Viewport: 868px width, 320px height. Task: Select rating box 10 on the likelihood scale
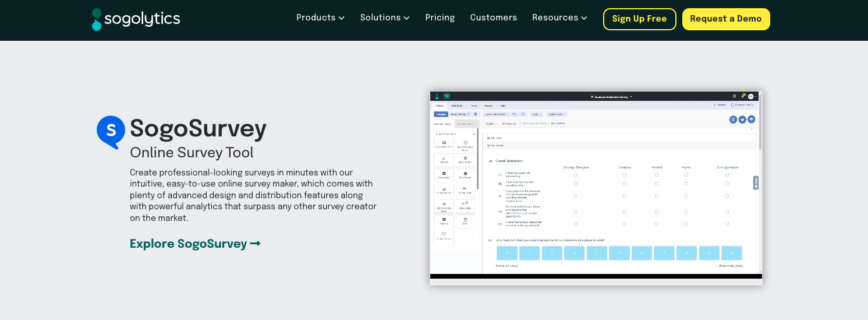click(x=732, y=253)
